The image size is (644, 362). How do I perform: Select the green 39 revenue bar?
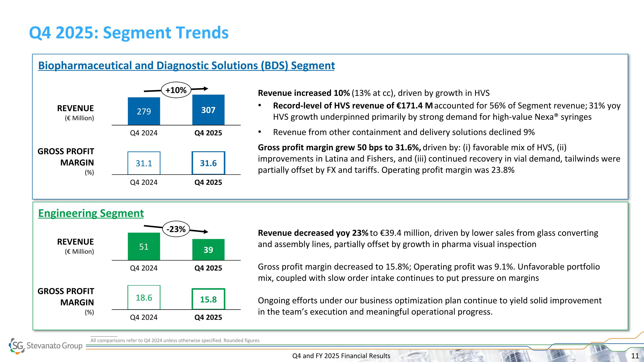(x=208, y=250)
